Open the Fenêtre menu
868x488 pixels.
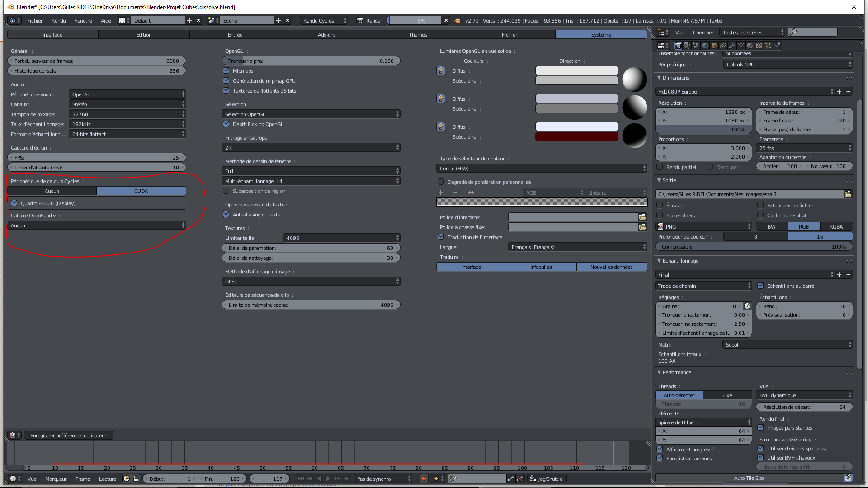pos(83,20)
